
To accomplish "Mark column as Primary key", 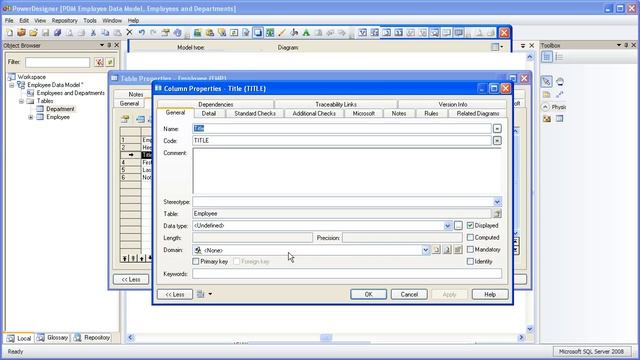I will pos(196,261).
